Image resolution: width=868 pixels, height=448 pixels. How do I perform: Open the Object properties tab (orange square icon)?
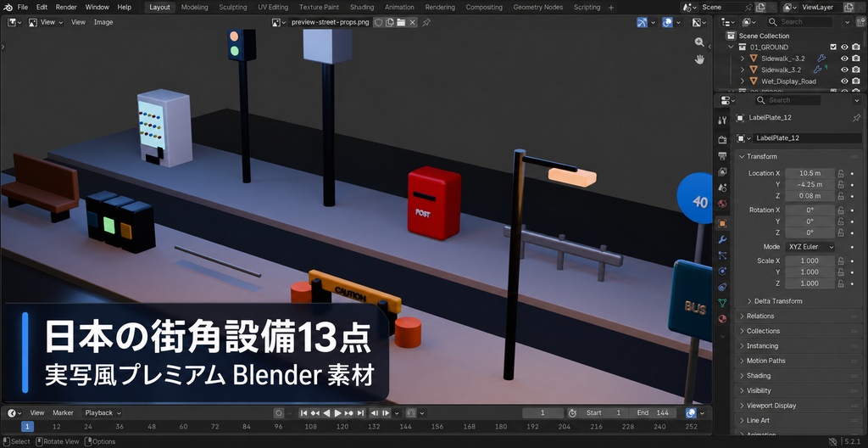click(722, 223)
